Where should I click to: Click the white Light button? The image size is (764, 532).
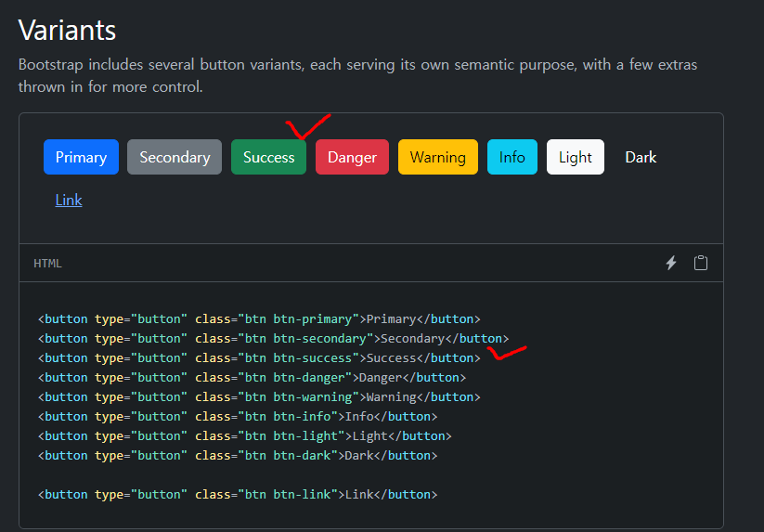click(x=576, y=157)
